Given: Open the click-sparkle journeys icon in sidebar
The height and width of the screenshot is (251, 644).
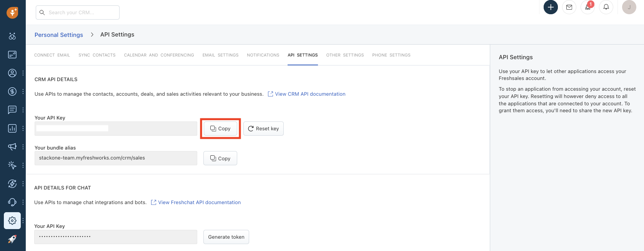Looking at the screenshot, I should [x=12, y=165].
